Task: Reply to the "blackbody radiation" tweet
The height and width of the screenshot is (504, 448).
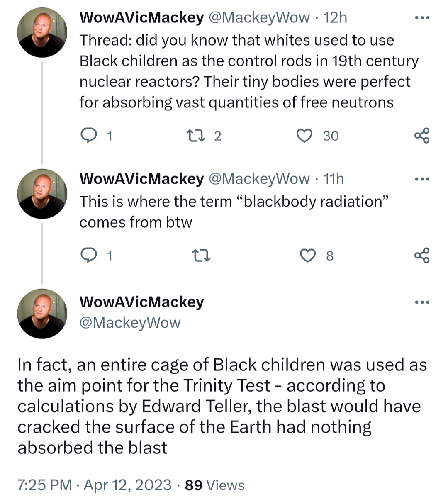Action: 88,256
